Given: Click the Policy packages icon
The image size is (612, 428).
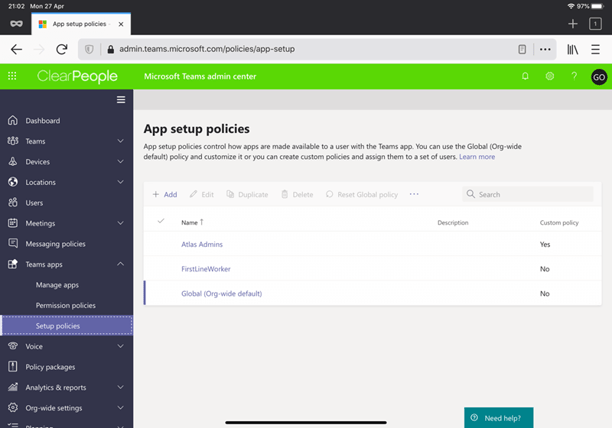Looking at the screenshot, I should (12, 366).
